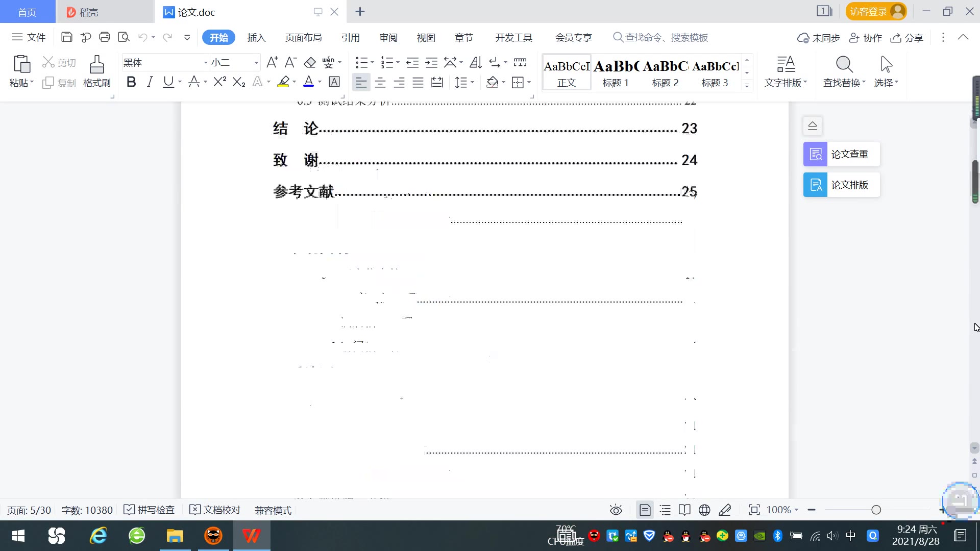Click the guest login (访客登录) button
The width and height of the screenshot is (980, 551).
pyautogui.click(x=876, y=11)
